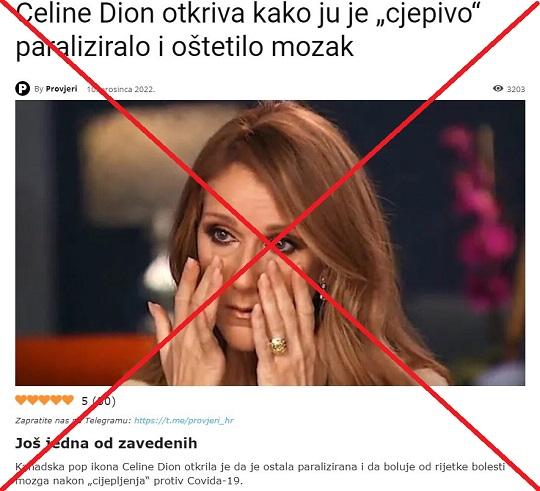Click the 3203 view count number

pos(516,89)
